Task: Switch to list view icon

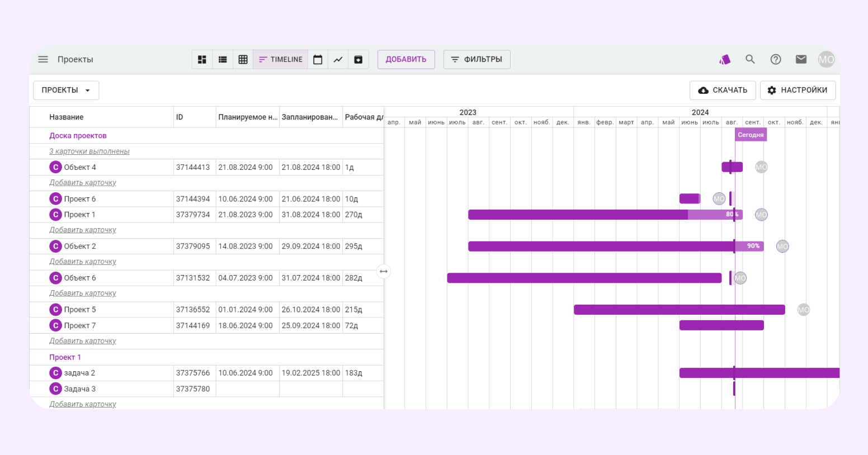Action: point(223,59)
